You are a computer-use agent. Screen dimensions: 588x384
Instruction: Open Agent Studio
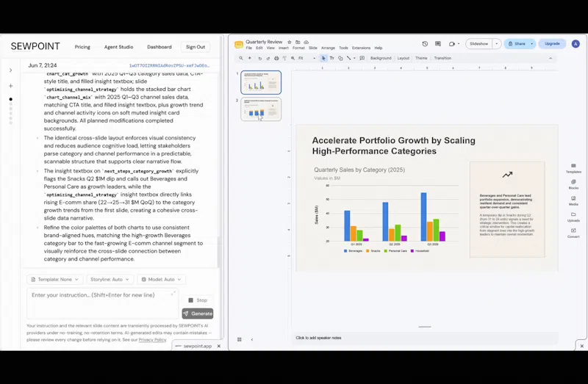pyautogui.click(x=118, y=47)
